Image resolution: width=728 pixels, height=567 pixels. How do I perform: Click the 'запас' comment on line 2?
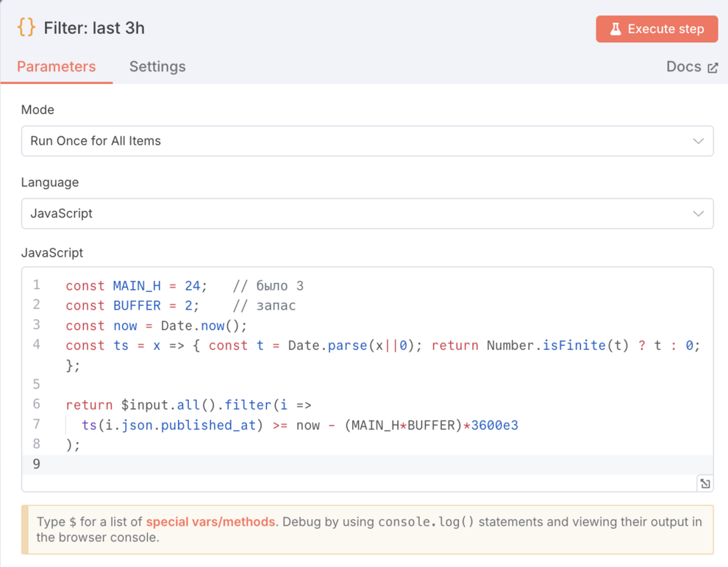[x=276, y=306]
